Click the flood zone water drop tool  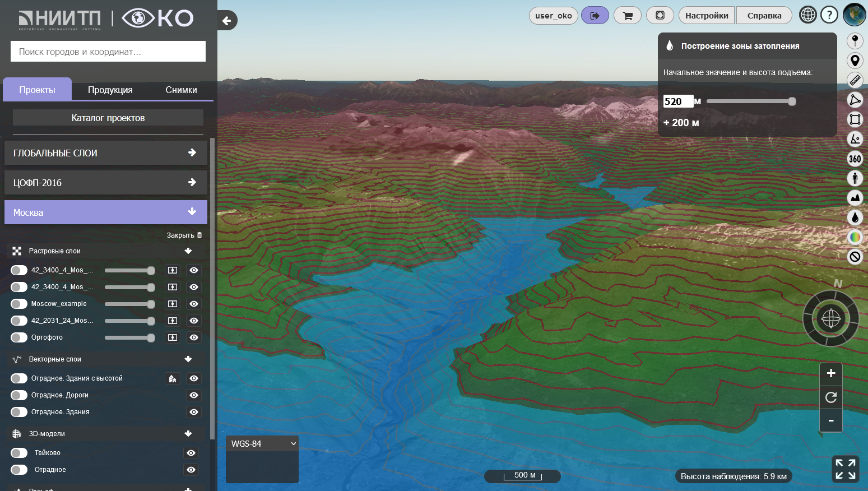855,217
